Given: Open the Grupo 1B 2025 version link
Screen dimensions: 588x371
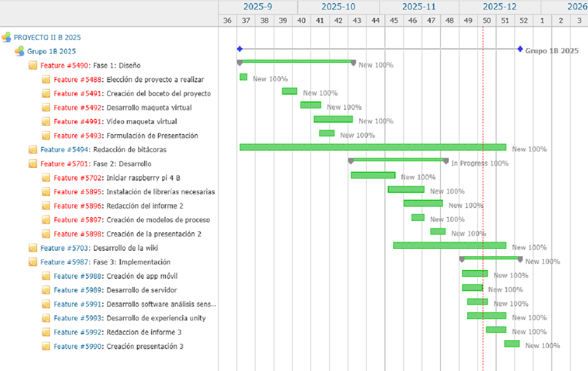Looking at the screenshot, I should pyautogui.click(x=51, y=51).
